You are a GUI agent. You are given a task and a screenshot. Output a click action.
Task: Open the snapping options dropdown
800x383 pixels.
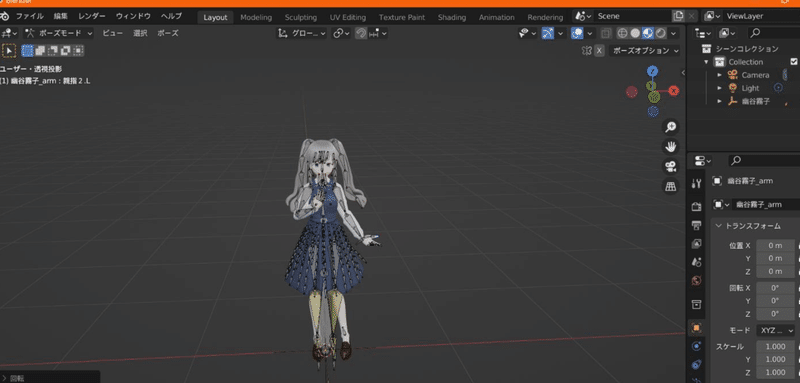pos(378,33)
